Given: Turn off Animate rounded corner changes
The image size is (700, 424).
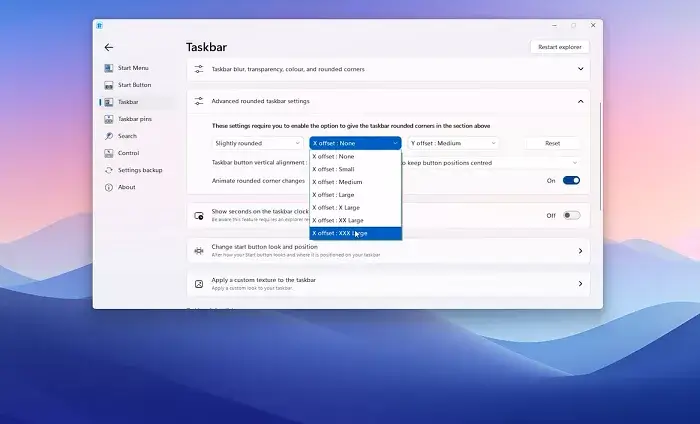Looking at the screenshot, I should (x=571, y=181).
